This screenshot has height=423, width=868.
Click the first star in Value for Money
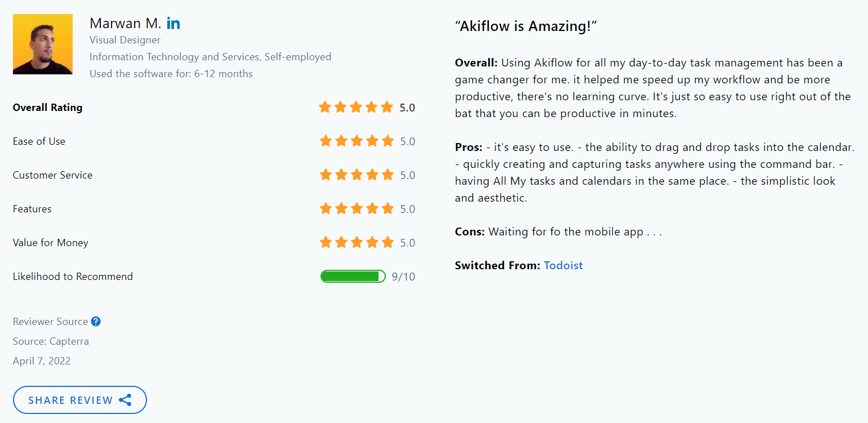[325, 242]
